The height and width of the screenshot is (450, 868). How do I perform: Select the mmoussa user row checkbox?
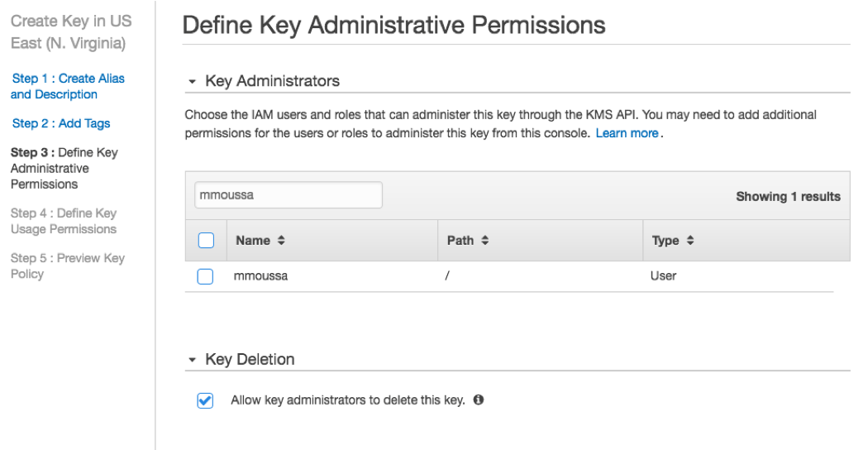tap(205, 276)
